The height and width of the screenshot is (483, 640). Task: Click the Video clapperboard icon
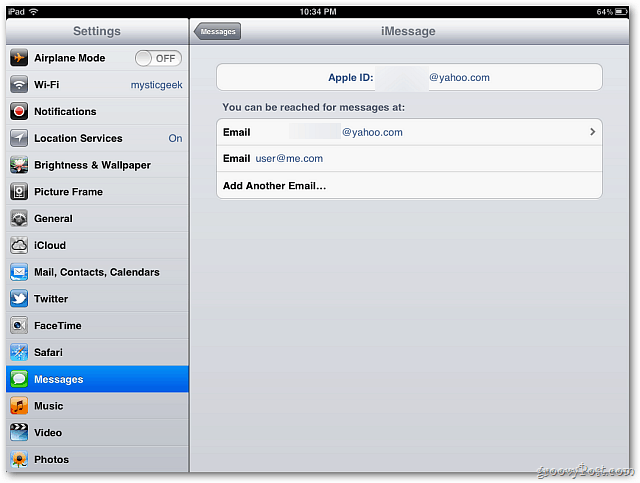click(x=19, y=432)
